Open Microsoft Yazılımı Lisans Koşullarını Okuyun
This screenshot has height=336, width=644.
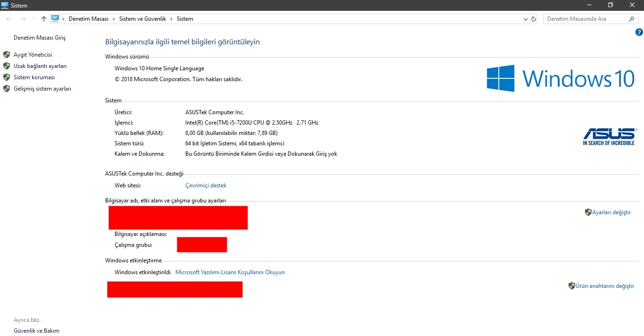click(x=230, y=272)
